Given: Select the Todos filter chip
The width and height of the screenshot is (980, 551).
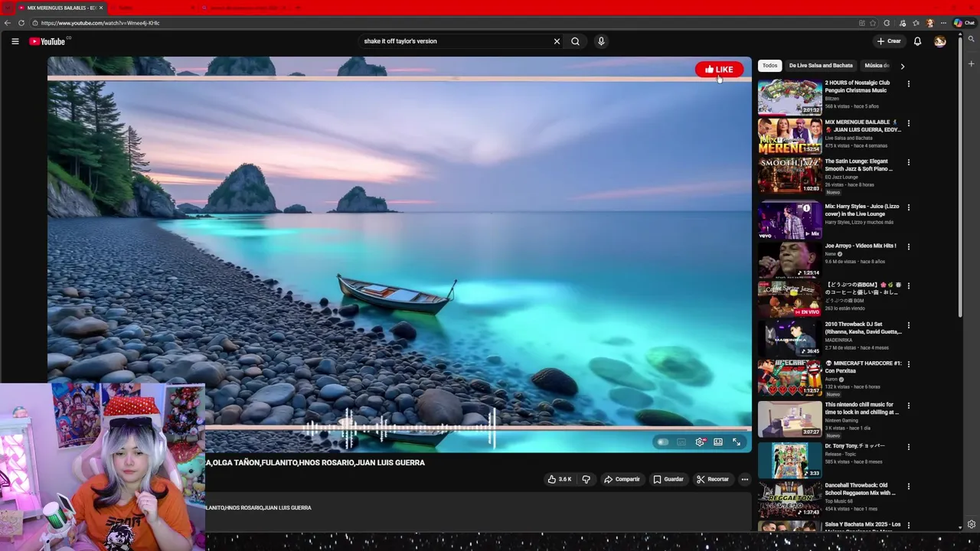Looking at the screenshot, I should 769,66.
